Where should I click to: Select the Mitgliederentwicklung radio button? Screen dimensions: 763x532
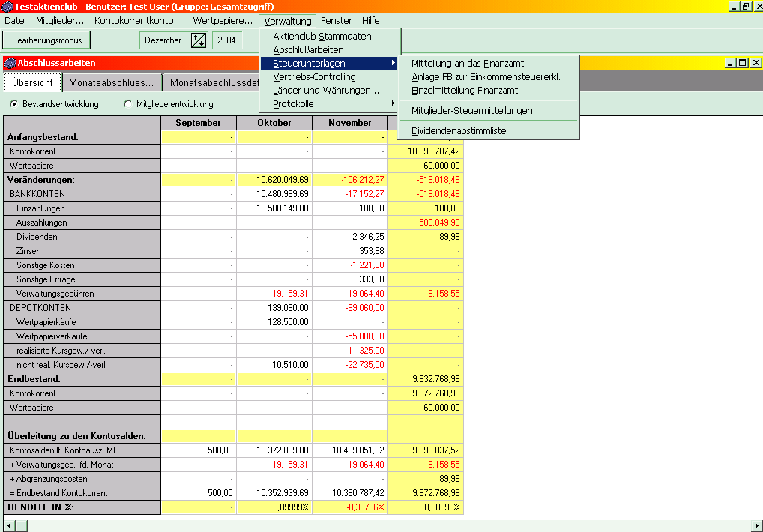pyautogui.click(x=128, y=104)
